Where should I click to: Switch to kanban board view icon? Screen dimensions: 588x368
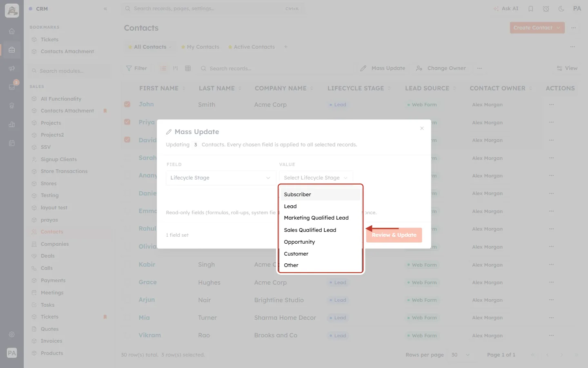point(176,68)
